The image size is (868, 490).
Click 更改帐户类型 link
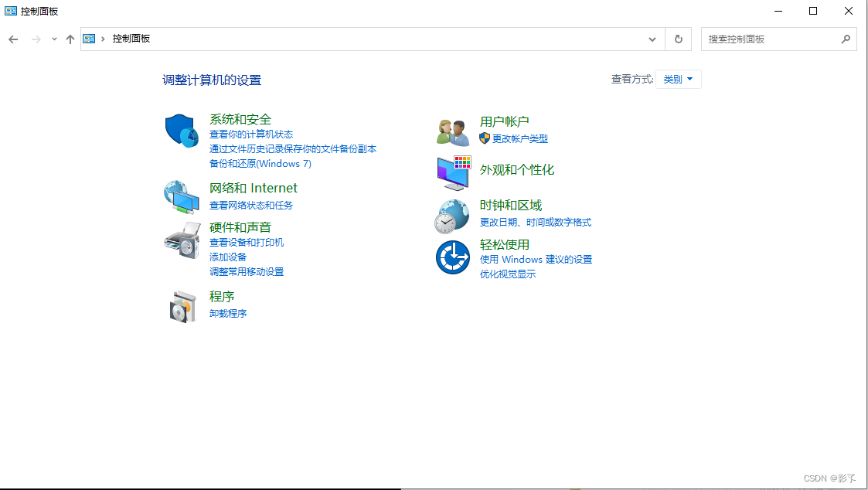click(x=520, y=139)
